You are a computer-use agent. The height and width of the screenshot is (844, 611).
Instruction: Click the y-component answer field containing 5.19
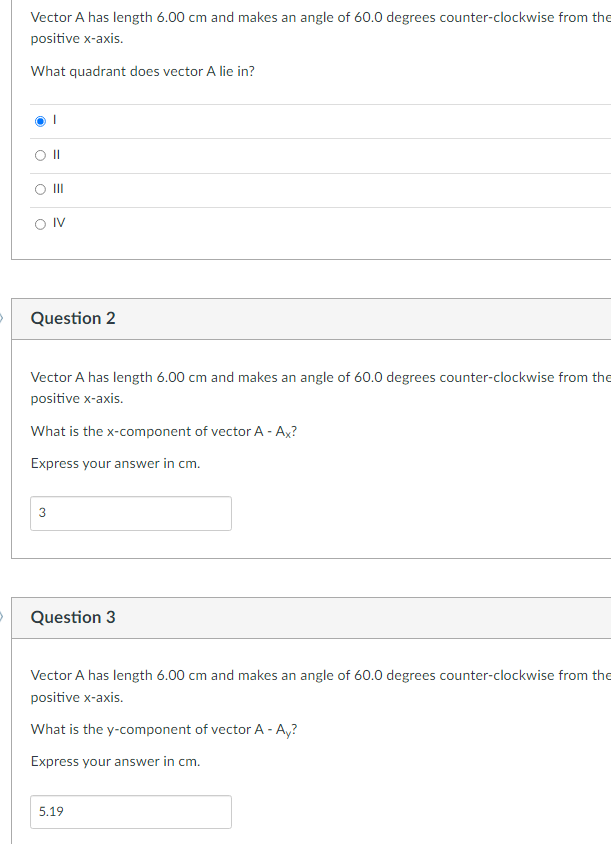tap(131, 811)
